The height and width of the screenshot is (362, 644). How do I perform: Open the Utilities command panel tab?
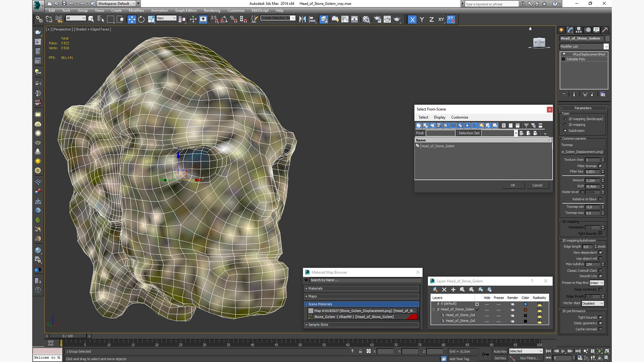605,30
